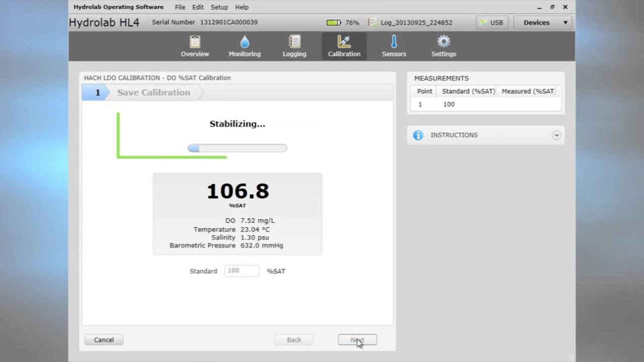
Task: Click the USB connection button
Action: [x=492, y=23]
